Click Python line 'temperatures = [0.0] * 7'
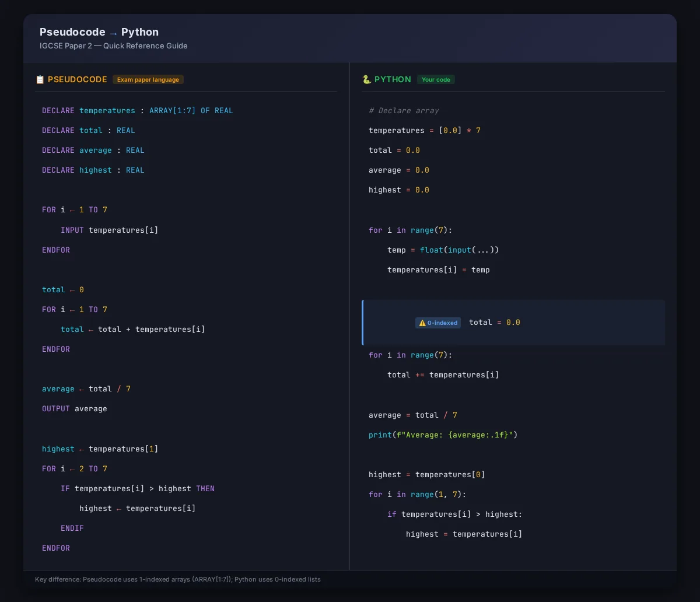700x602 pixels. [425, 131]
